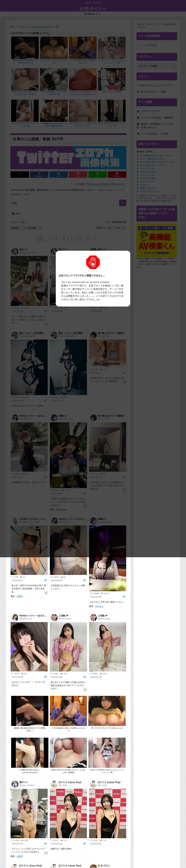Expand tweet text on the 21509-likes card
The image size is (186, 868).
85,506
